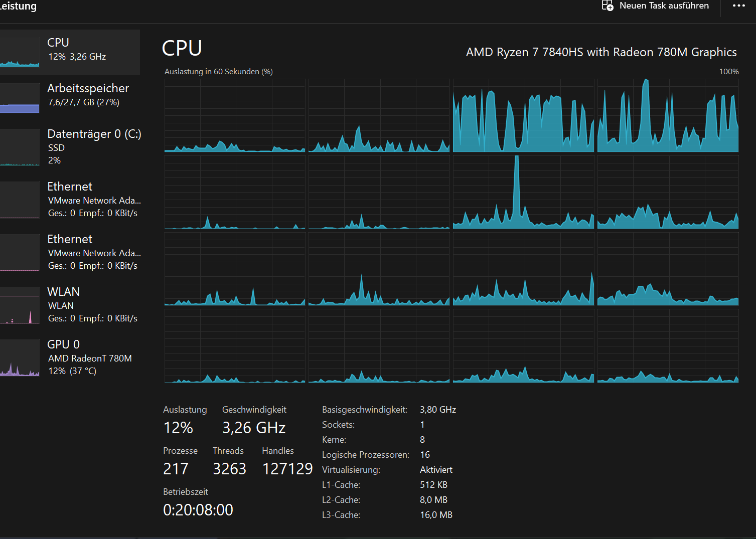The height and width of the screenshot is (539, 756).
Task: Click the Prozesse label
Action: 180,451
